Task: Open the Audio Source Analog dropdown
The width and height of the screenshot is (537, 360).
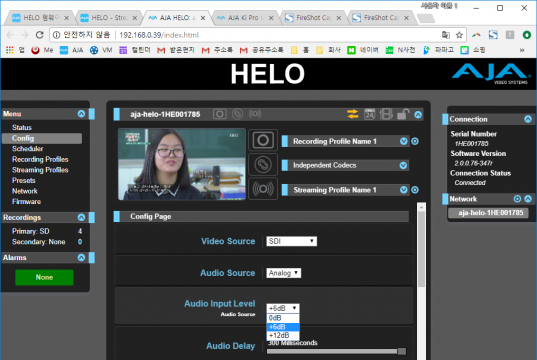Action: click(284, 273)
